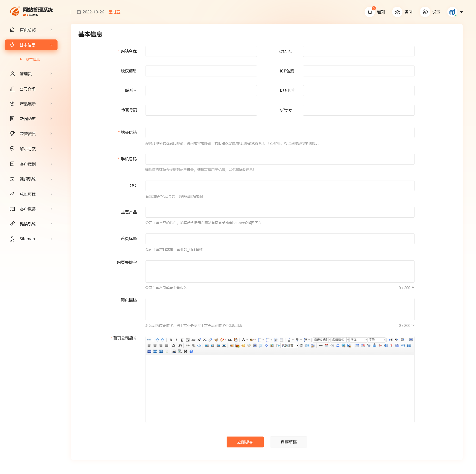Click the 2022-10-26 date in header
Viewport: 476px width, 474px height.
tap(93, 12)
